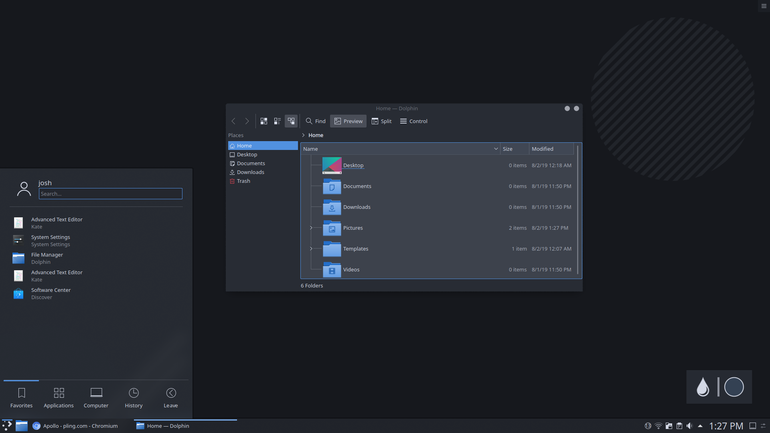Toggle the Preview option off
Screen dimensions: 770x433
point(348,121)
